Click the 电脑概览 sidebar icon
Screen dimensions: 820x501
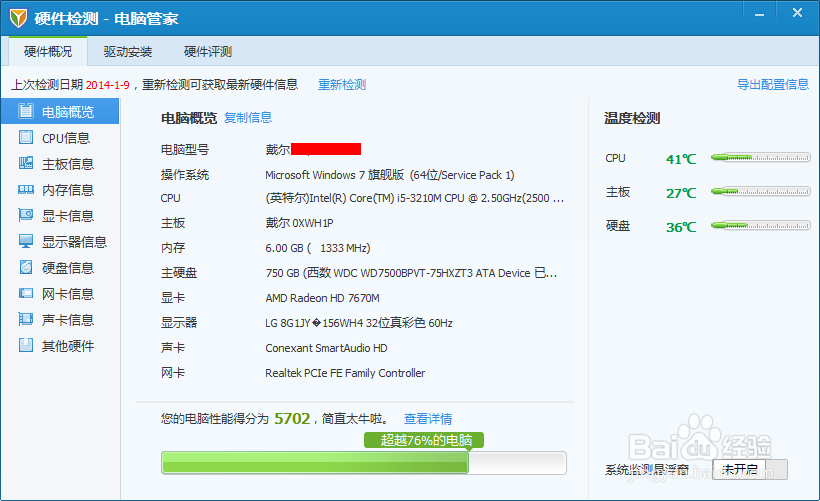click(x=26, y=111)
